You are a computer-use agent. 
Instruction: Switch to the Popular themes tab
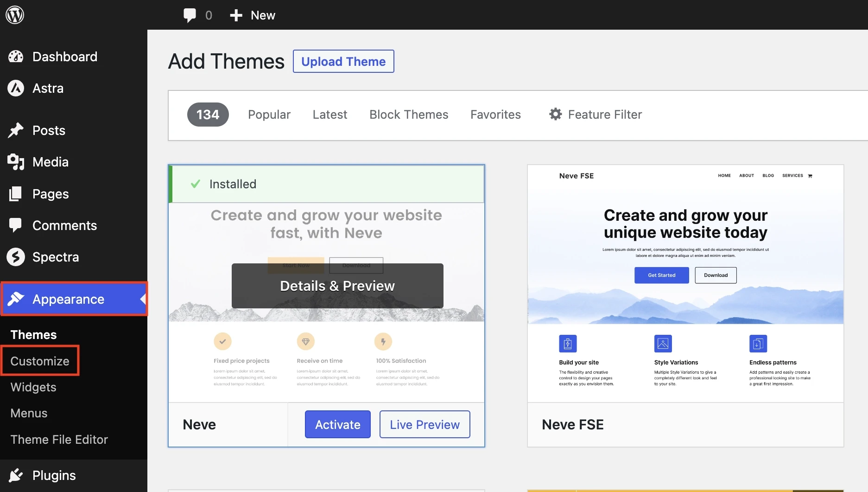coord(269,115)
